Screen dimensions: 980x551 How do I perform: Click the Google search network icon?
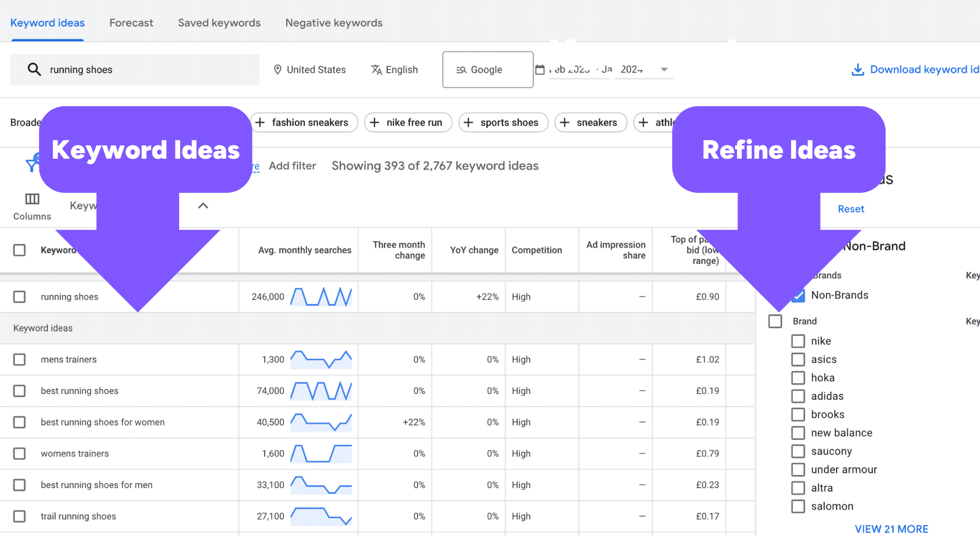coord(460,69)
